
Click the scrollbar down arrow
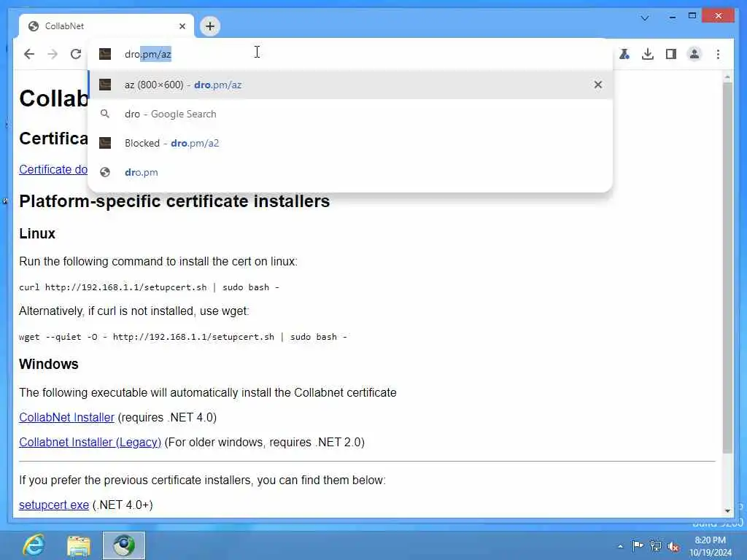click(x=727, y=510)
